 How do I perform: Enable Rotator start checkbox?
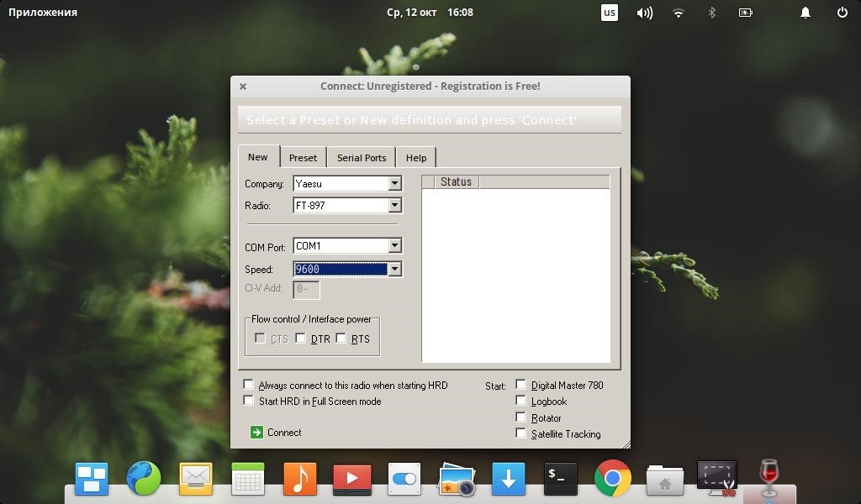click(x=520, y=417)
